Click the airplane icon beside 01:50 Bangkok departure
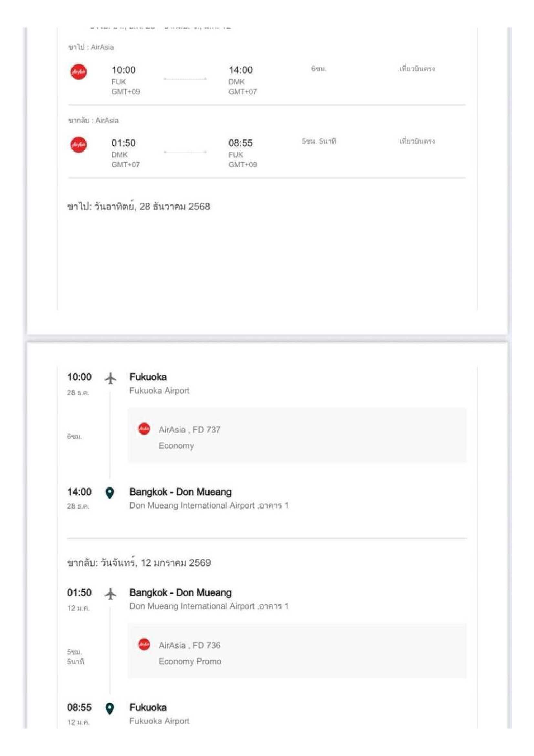This screenshot has width=534, height=756. (x=110, y=594)
